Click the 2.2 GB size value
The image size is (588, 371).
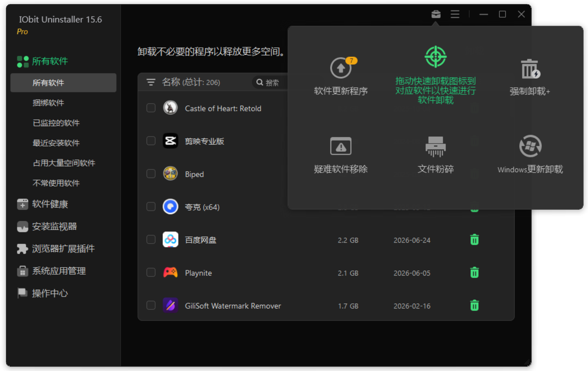point(348,240)
